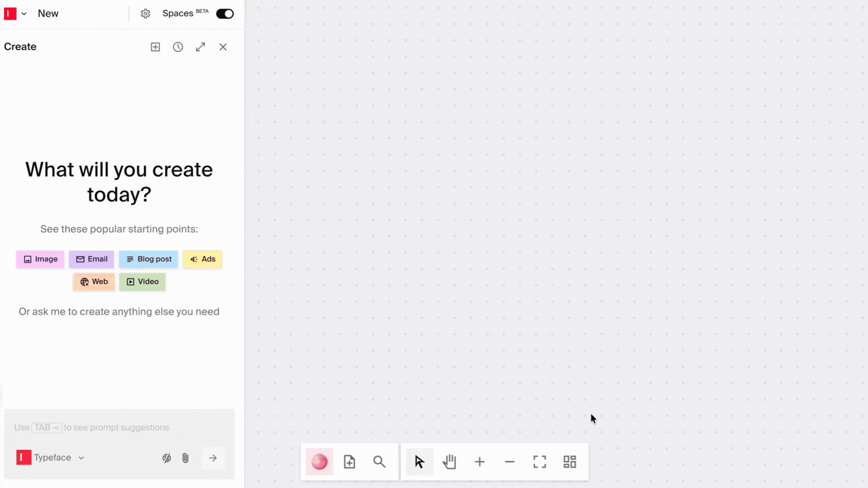
Task: Select the Blog post starting point
Action: [x=148, y=259]
